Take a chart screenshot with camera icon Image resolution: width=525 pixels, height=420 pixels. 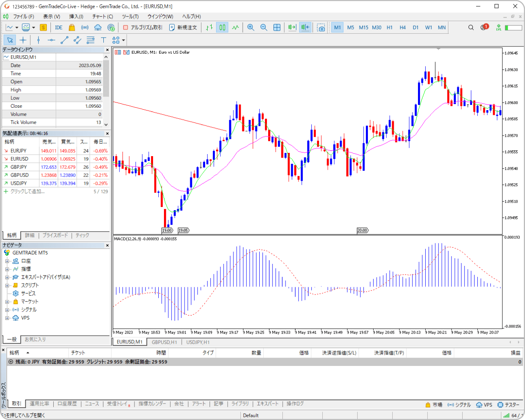coord(321,27)
